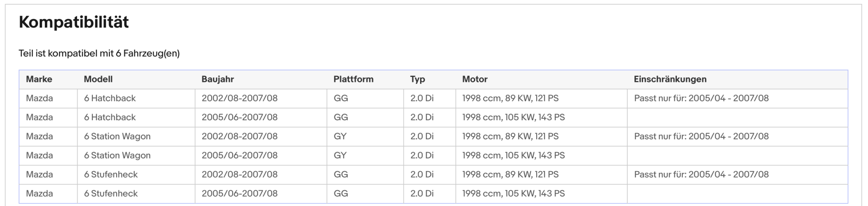Click '1998 ccm, 89 KW, 121 PS' for Station Wagon

pyautogui.click(x=510, y=136)
